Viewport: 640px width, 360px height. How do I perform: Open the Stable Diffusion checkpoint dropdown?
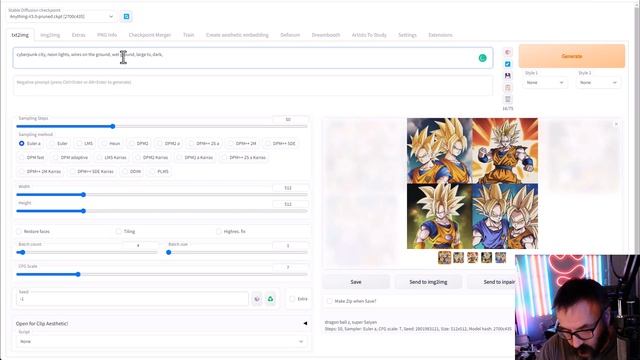pyautogui.click(x=61, y=17)
